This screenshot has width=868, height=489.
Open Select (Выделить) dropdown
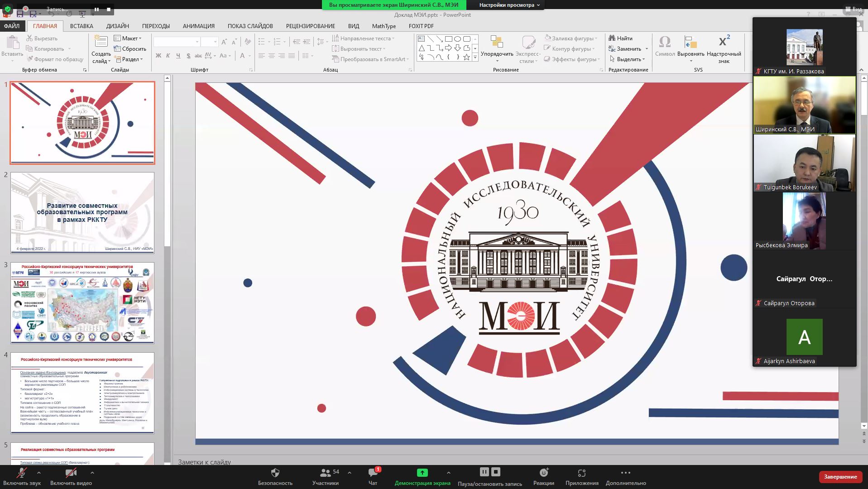click(x=628, y=59)
